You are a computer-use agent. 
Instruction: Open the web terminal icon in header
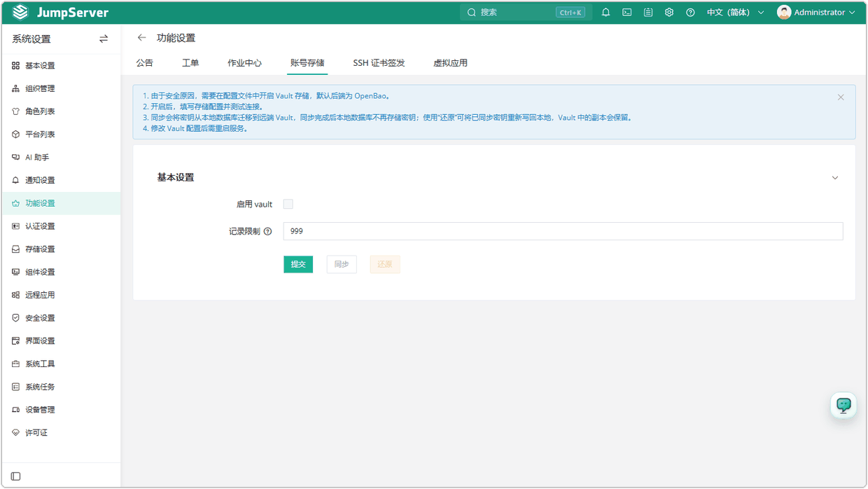pyautogui.click(x=627, y=13)
